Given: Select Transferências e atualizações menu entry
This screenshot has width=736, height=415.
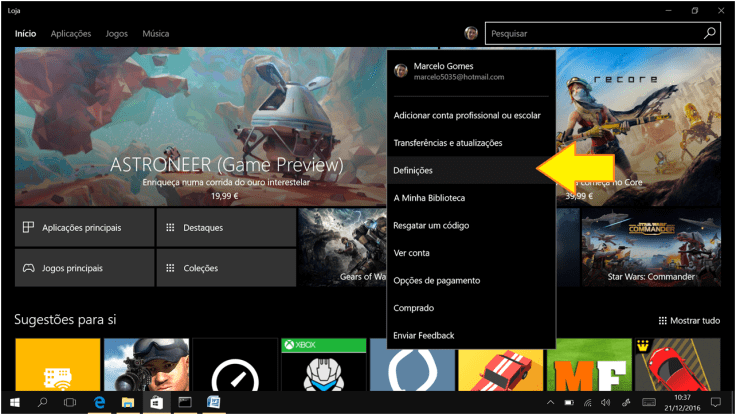Looking at the screenshot, I should click(x=448, y=143).
